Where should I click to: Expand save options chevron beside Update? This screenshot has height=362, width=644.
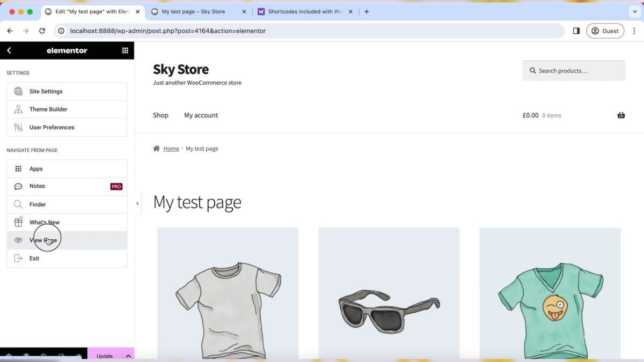pos(128,356)
